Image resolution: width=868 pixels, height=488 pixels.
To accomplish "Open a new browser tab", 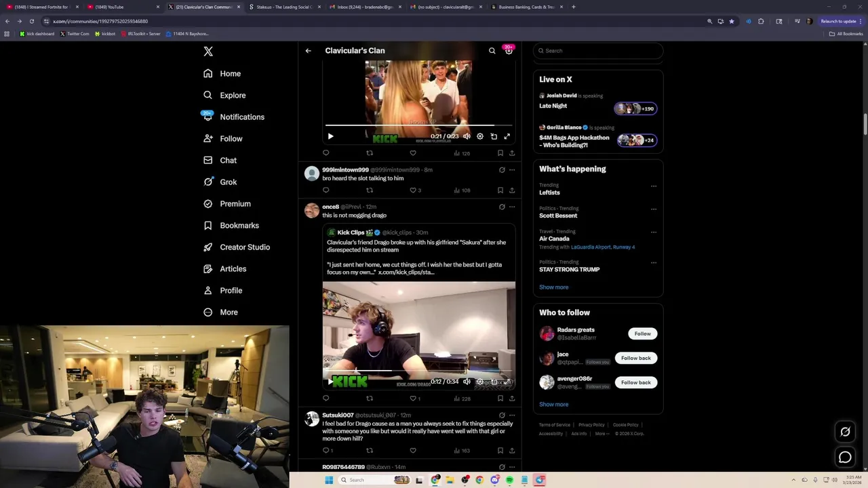I will tap(574, 7).
